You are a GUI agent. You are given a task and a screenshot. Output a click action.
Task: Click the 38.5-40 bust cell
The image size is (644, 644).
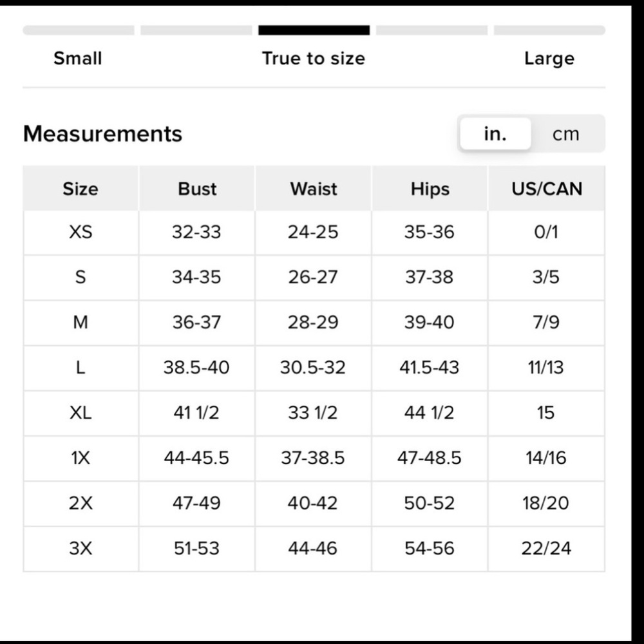(196, 368)
